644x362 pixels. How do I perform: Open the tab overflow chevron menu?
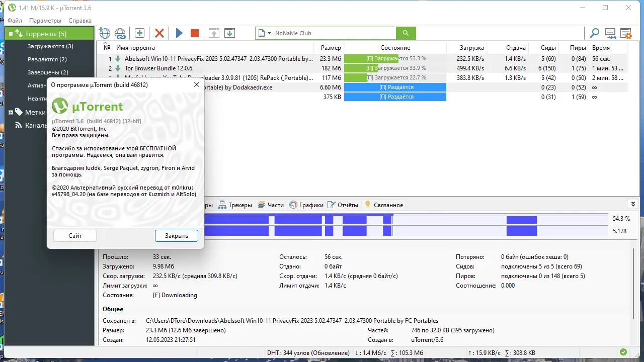pos(633,204)
